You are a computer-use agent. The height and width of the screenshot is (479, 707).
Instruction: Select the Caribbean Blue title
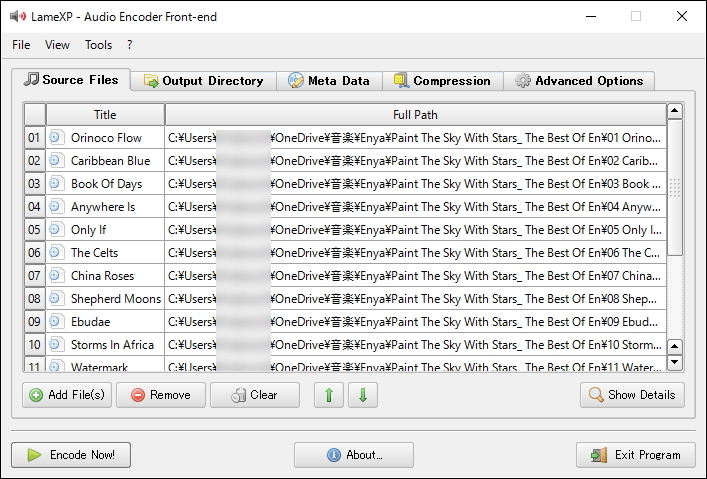point(110,161)
